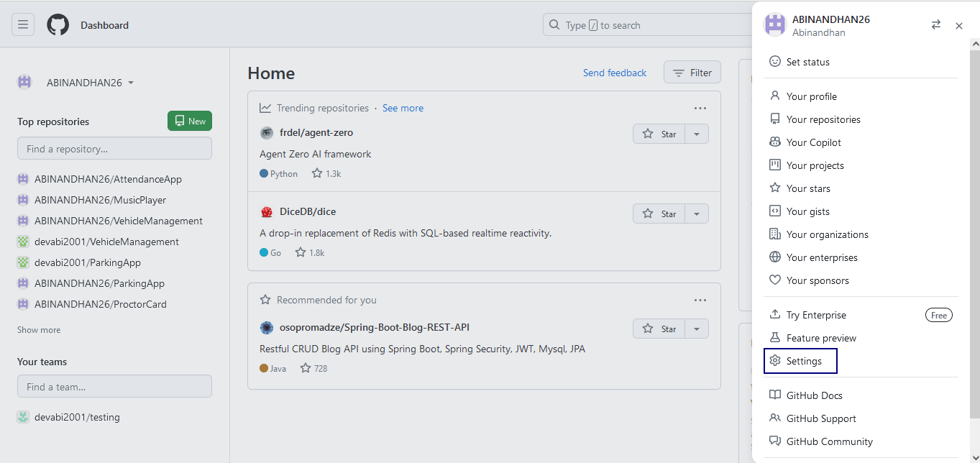Click the GitHub Octocat logo

58,25
